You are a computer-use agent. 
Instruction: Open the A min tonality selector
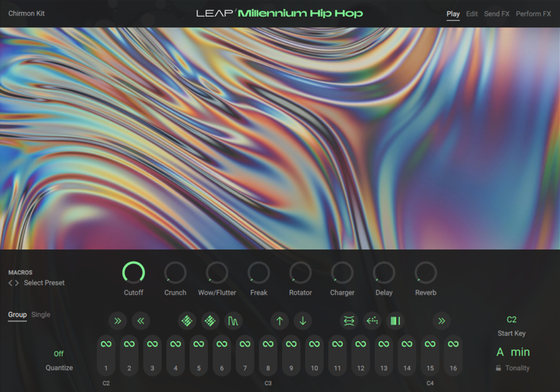coord(513,352)
